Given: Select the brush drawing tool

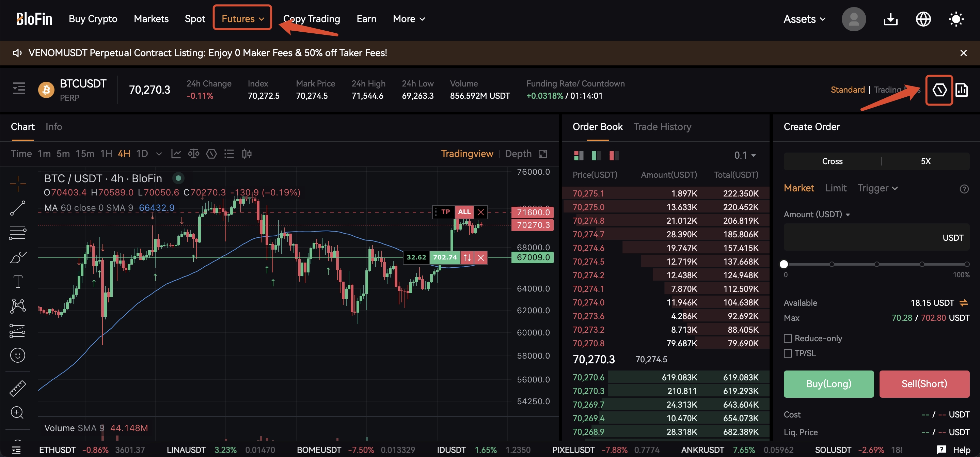Looking at the screenshot, I should (18, 257).
